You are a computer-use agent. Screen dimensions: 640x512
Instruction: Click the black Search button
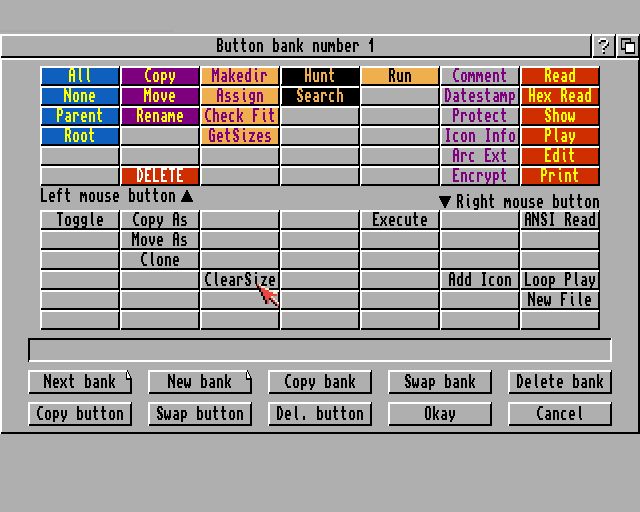(x=320, y=96)
